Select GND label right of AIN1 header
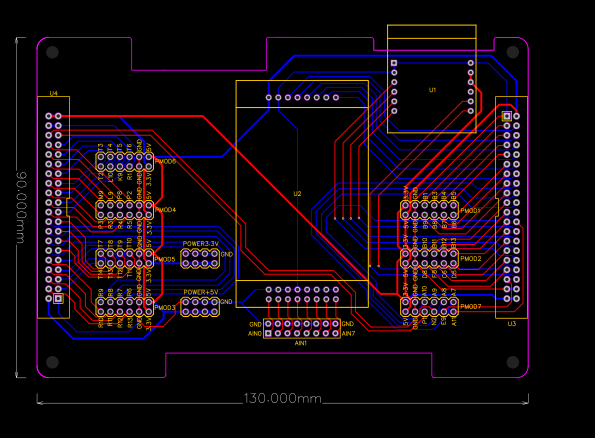Viewport: 595px width, 438px height. point(348,324)
